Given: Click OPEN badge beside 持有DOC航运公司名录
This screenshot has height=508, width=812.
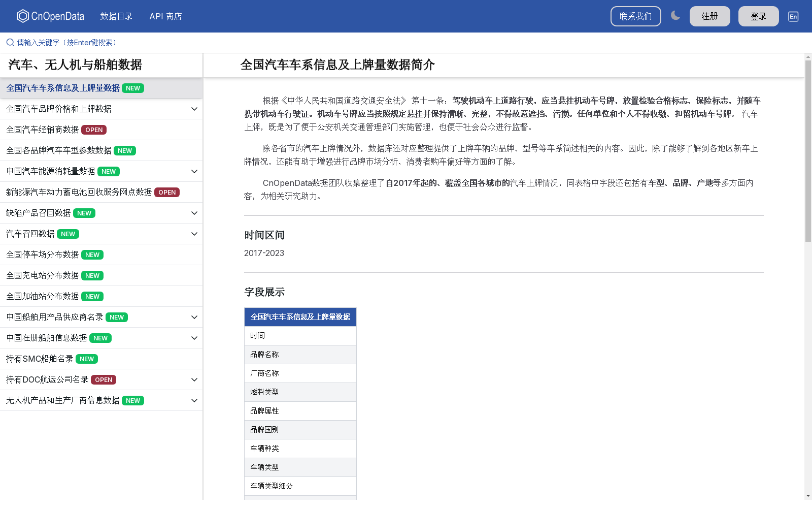Looking at the screenshot, I should click(104, 380).
